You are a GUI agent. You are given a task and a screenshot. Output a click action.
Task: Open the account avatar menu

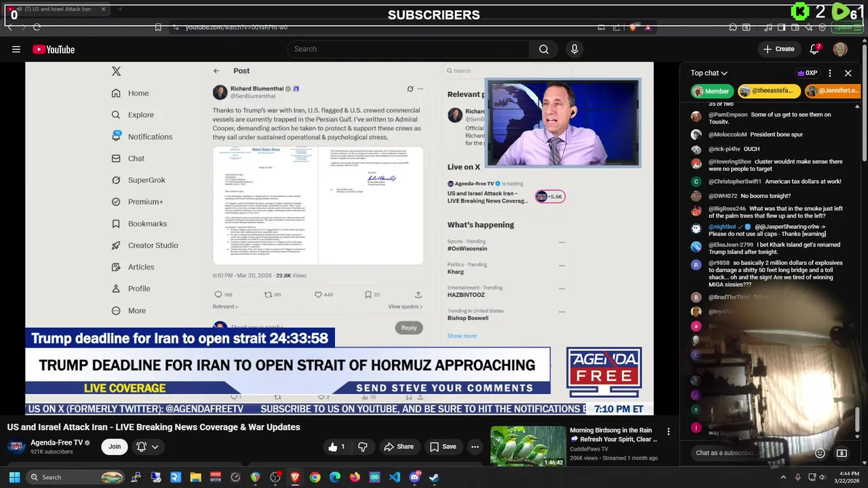(840, 49)
